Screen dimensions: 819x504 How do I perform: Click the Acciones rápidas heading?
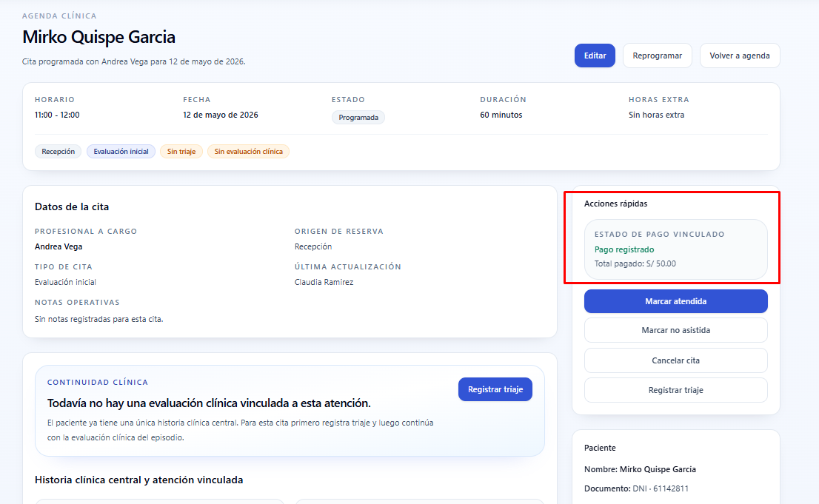616,204
